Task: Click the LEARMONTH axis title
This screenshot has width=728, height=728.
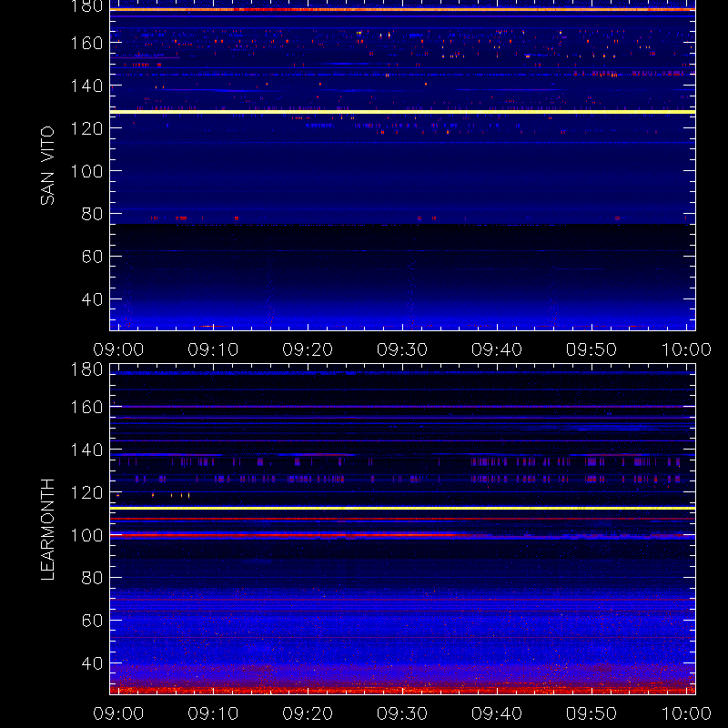Action: (47, 530)
